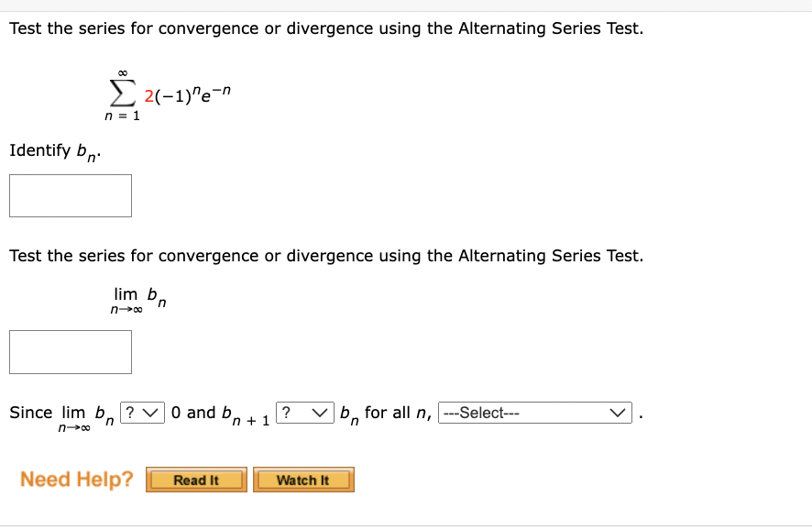
Task: Open the first comparison dropdown after lim bₙ
Action: point(140,413)
